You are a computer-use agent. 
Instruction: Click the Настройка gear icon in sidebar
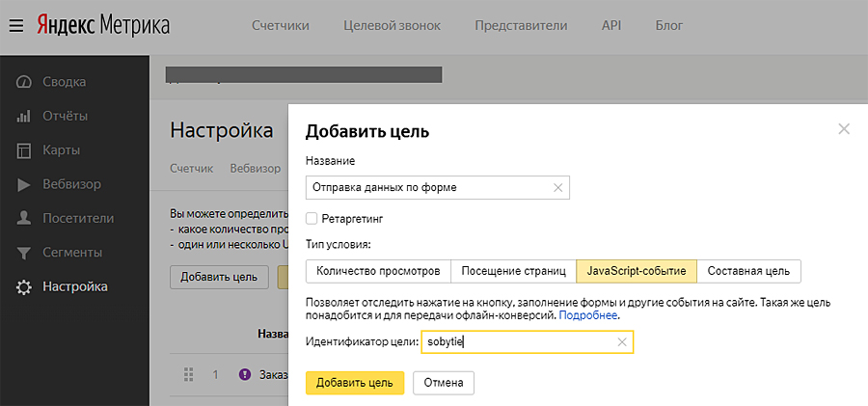click(24, 286)
